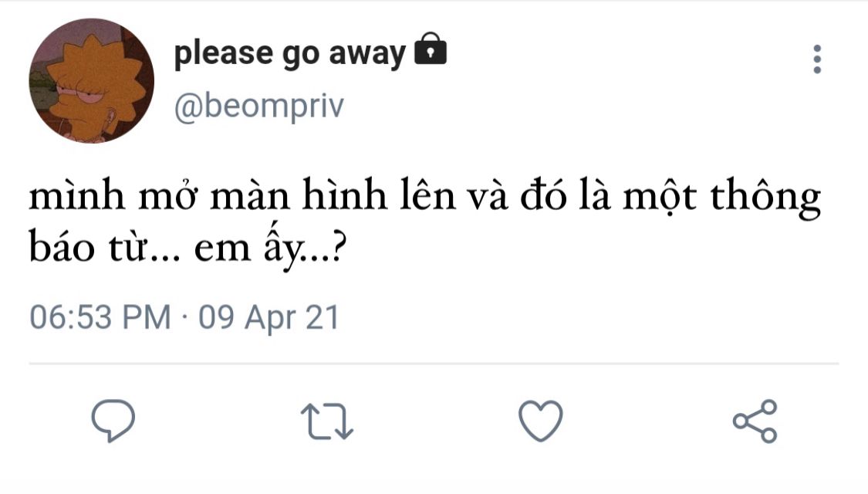Click the padlock protected-account icon

[431, 51]
